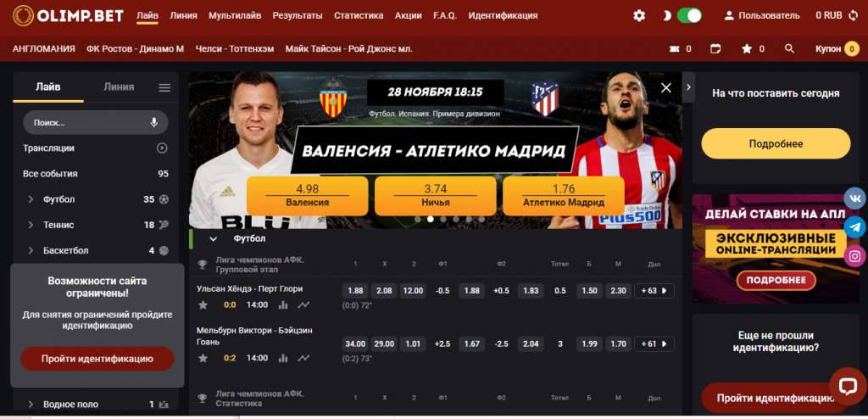Open the Результаты page

(x=298, y=15)
